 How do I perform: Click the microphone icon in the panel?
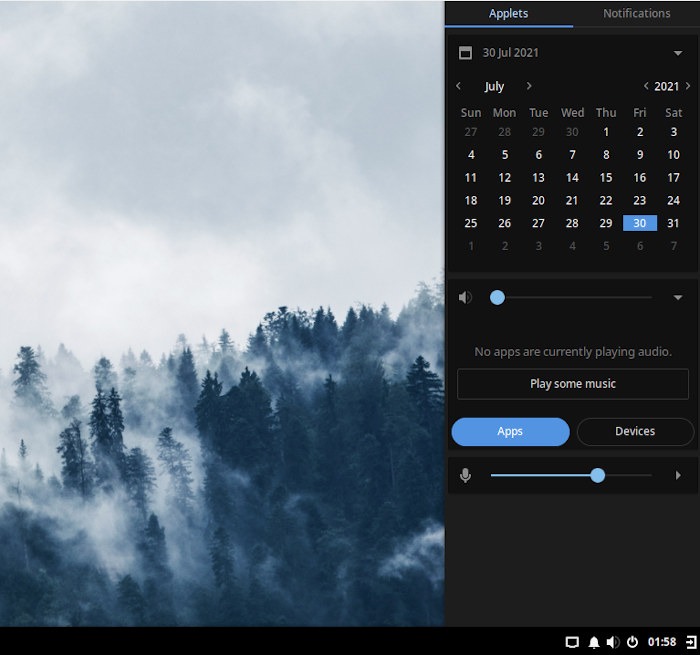(465, 476)
